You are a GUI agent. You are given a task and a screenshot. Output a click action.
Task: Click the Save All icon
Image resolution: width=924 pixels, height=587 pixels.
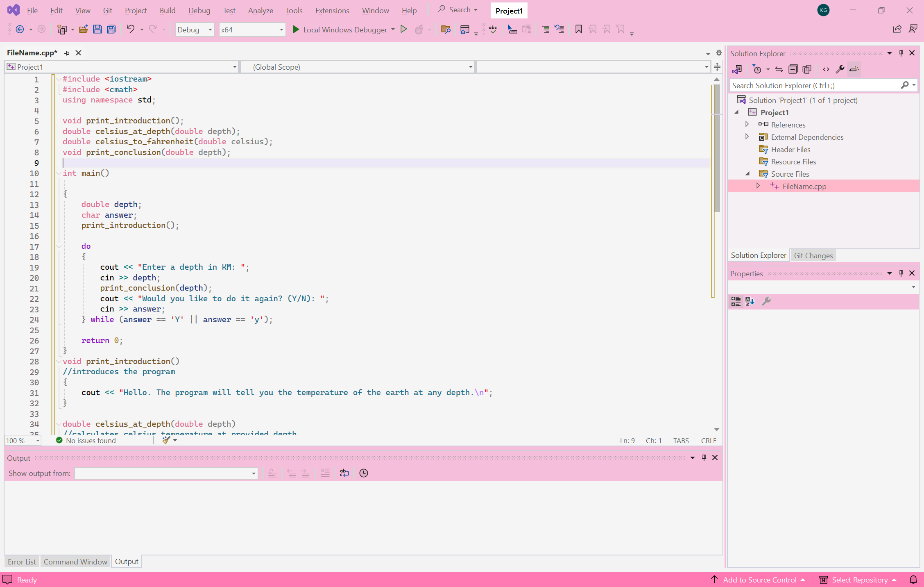[x=111, y=29]
